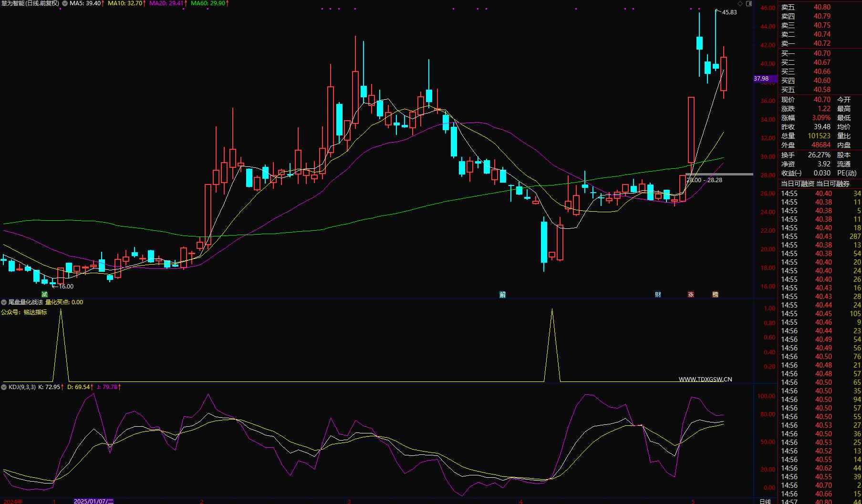Expand the 尾盘量化战法 indicator menu
The image size is (862, 504).
4,302
